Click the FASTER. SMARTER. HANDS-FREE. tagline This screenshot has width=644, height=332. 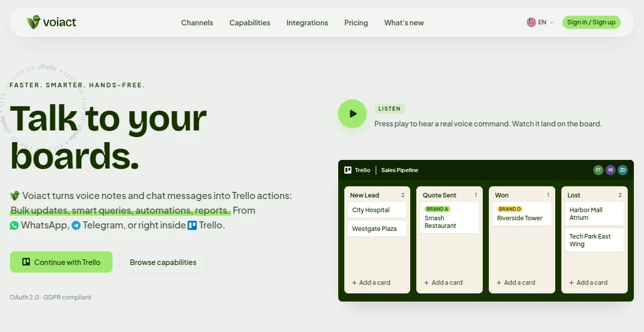point(77,85)
